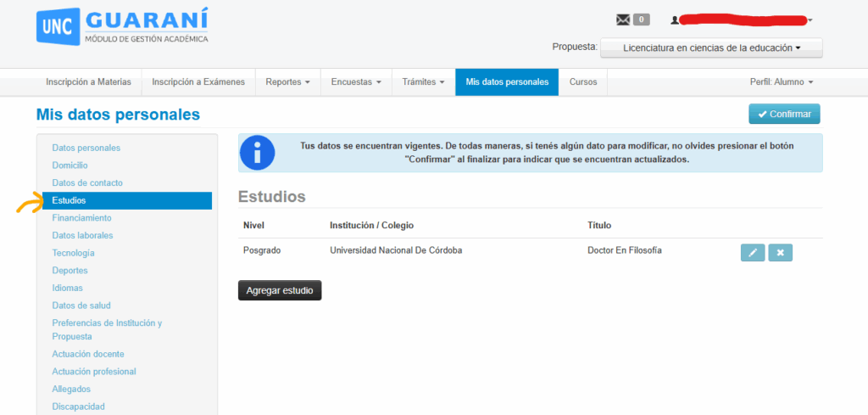
Task: Click the Agregar estudio button
Action: click(x=280, y=290)
